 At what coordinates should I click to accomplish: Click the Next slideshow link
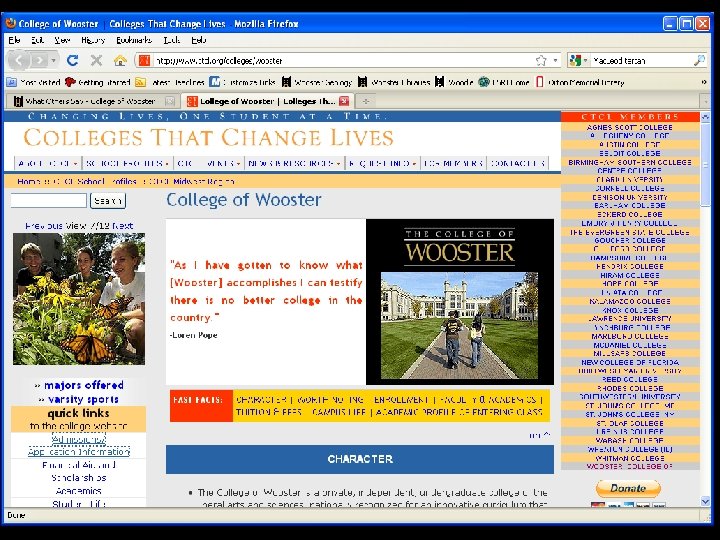[122, 226]
